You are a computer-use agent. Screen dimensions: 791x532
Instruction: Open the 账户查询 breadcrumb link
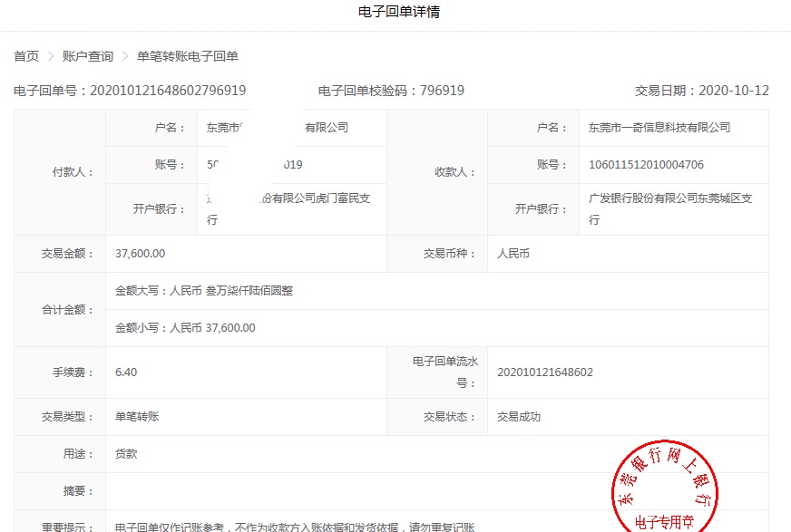tap(88, 56)
